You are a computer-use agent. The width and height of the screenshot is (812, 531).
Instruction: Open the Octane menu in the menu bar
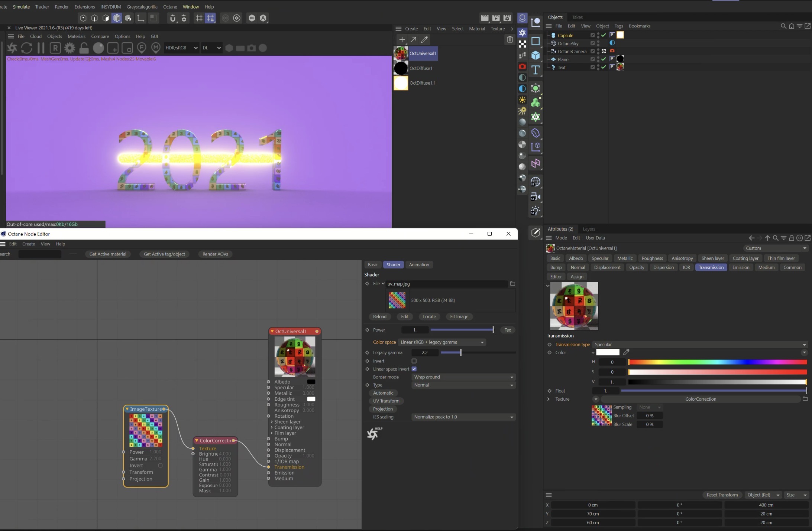coord(170,7)
